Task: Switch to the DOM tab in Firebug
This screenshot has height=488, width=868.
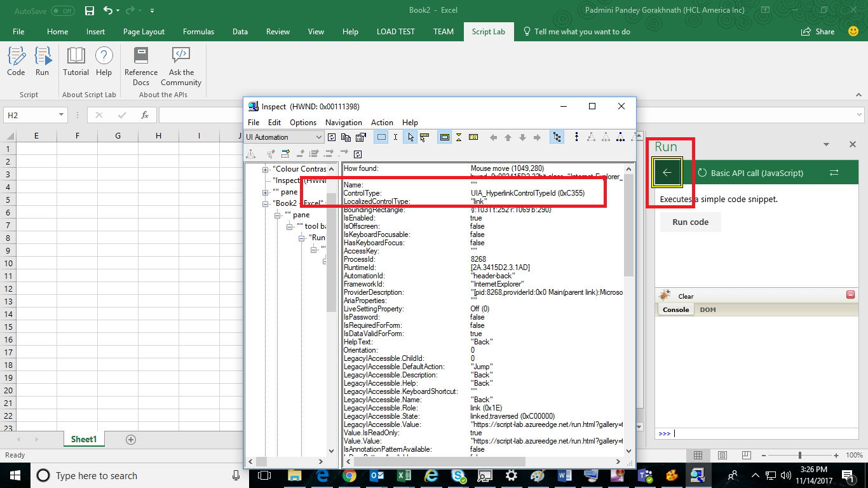Action: (708, 309)
